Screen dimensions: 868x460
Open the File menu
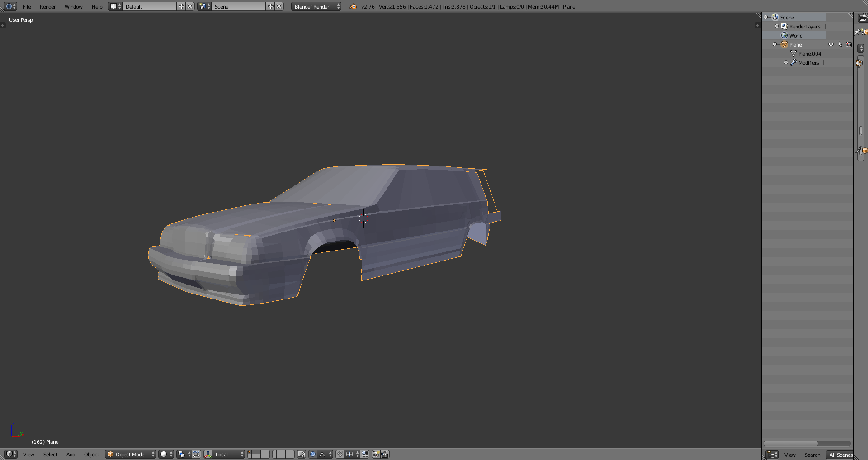coord(27,7)
